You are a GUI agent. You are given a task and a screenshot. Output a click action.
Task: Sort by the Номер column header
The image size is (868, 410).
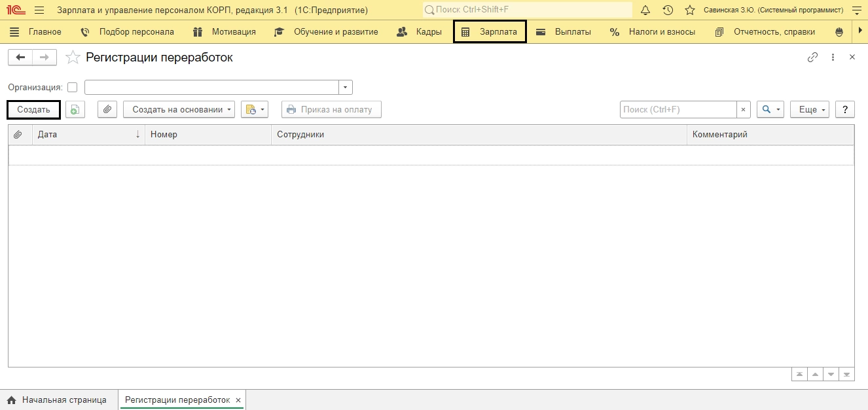click(208, 135)
